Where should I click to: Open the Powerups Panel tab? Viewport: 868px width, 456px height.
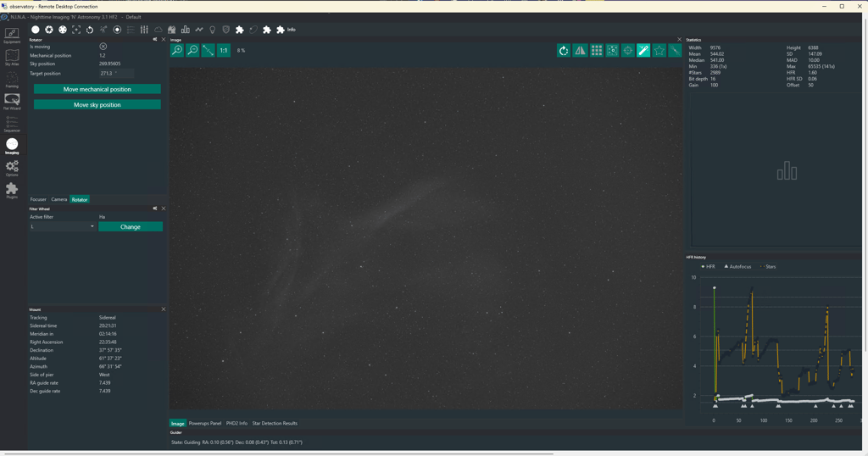(205, 423)
